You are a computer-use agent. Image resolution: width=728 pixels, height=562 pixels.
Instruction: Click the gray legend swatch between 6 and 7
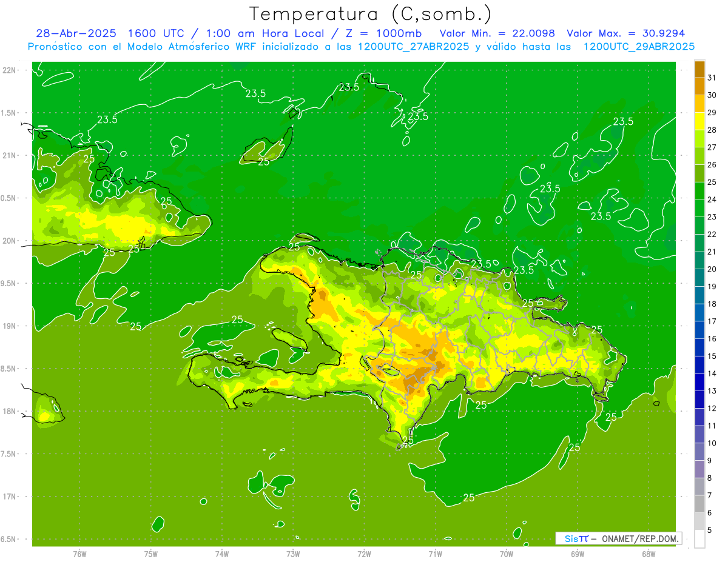(x=699, y=504)
